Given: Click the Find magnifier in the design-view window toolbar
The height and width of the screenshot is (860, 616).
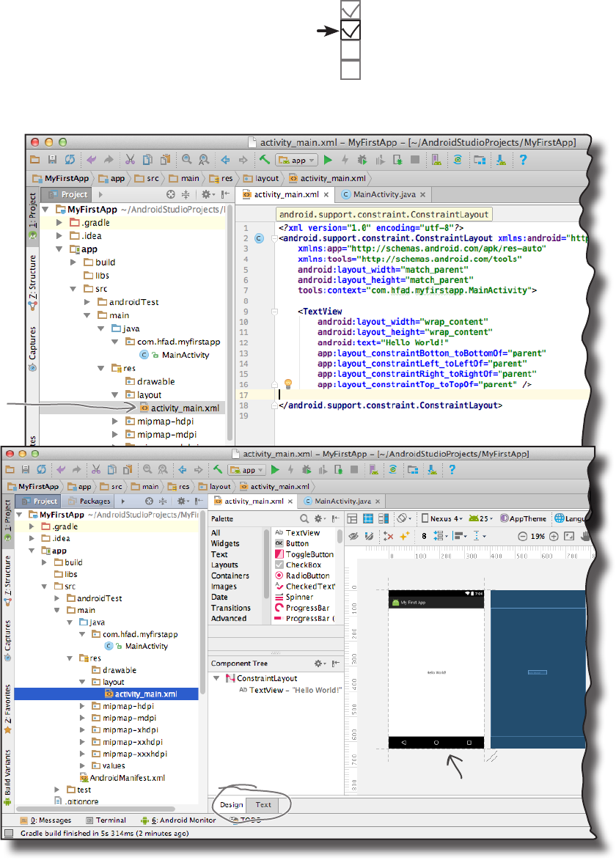Looking at the screenshot, I should click(x=147, y=469).
